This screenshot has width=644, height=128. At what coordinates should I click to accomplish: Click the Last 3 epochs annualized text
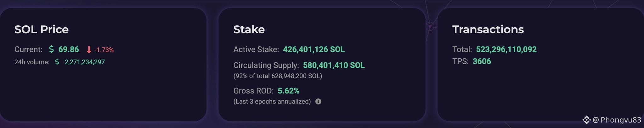272,101
